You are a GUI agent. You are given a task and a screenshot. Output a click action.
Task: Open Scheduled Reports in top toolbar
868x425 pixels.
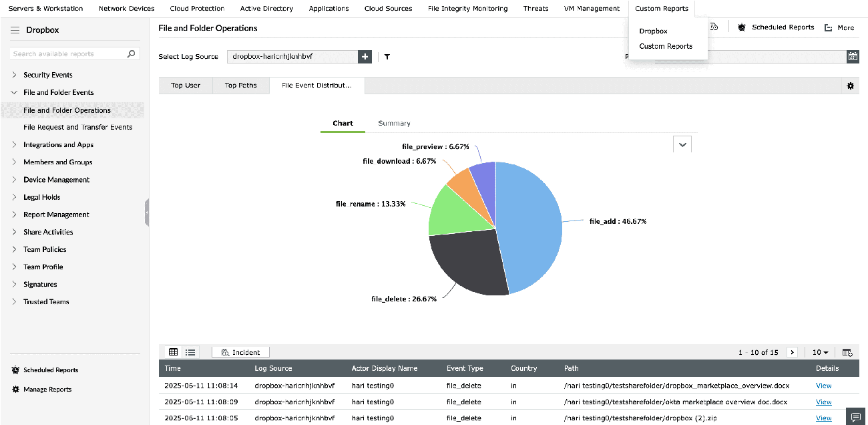tap(783, 27)
